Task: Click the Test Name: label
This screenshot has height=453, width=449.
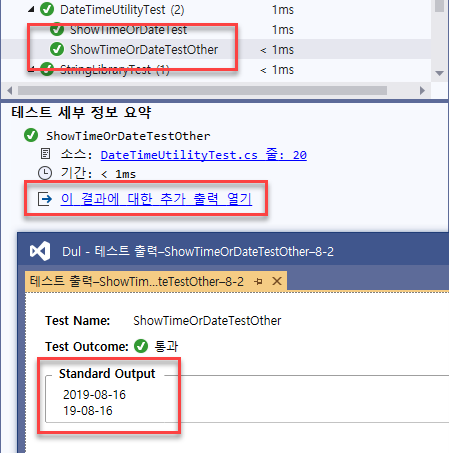Action: click(78, 321)
